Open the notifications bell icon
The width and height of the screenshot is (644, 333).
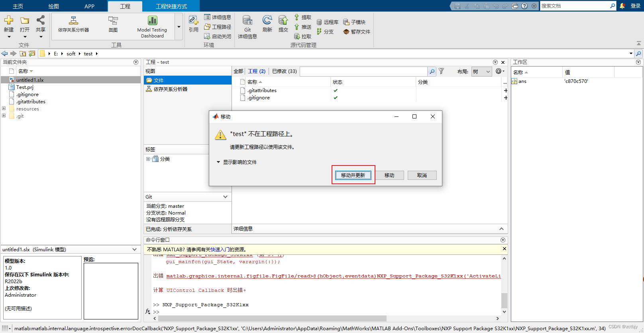[x=622, y=6]
